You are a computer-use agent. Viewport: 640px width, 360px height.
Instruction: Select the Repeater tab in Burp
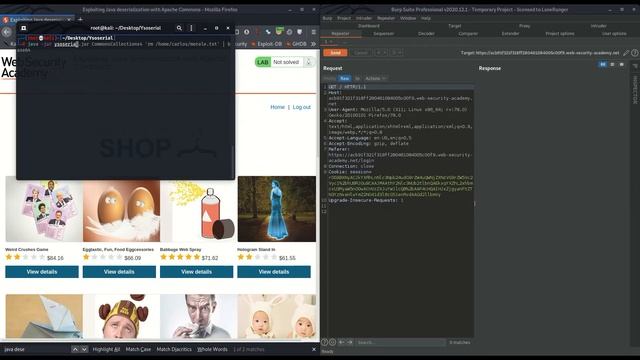340,34
